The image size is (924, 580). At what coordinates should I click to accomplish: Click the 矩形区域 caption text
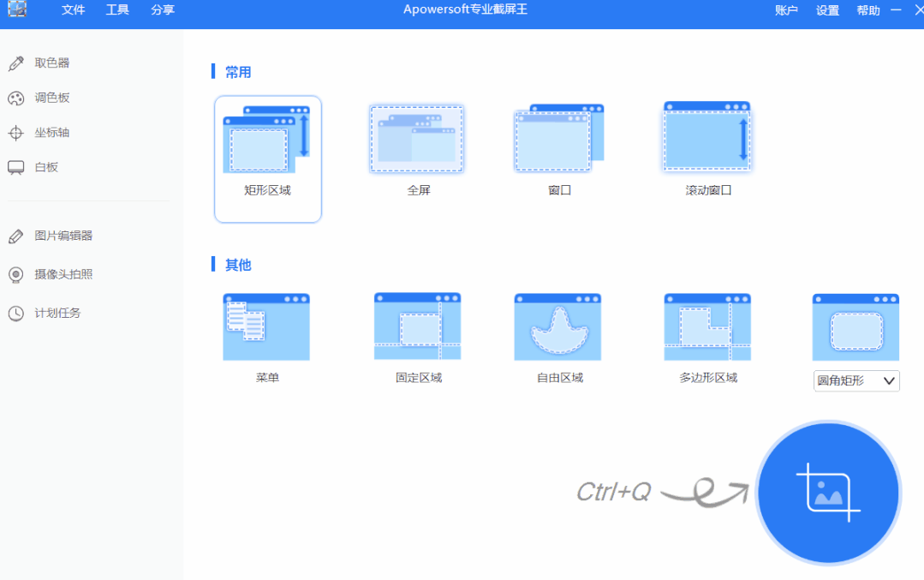[267, 190]
